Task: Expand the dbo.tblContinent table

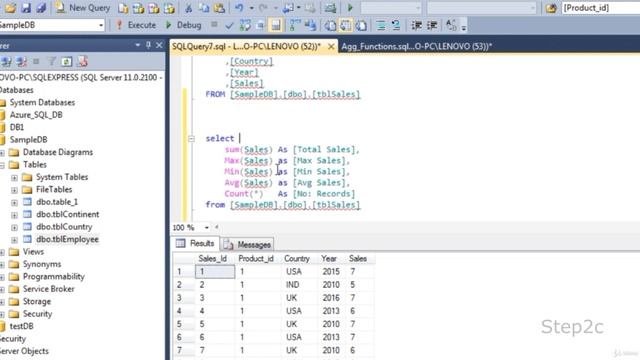Action: pyautogui.click(x=14, y=215)
